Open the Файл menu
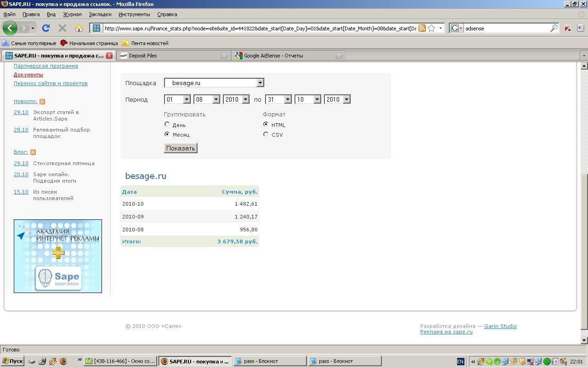The width and height of the screenshot is (588, 368). coord(9,14)
